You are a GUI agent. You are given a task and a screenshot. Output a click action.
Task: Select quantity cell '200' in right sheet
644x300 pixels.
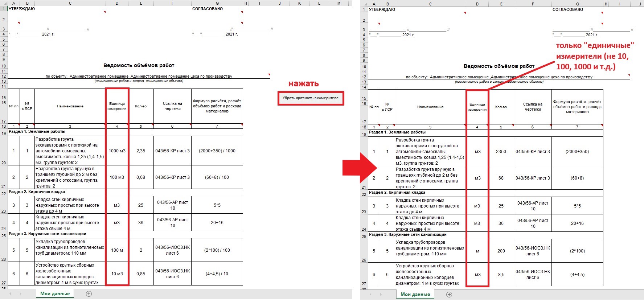[x=501, y=251]
